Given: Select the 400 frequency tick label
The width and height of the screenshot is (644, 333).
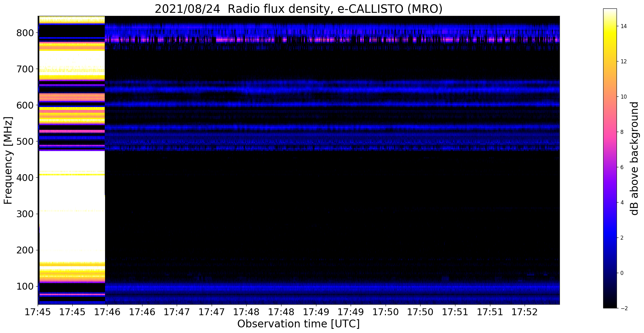Looking at the screenshot, I should [x=25, y=178].
